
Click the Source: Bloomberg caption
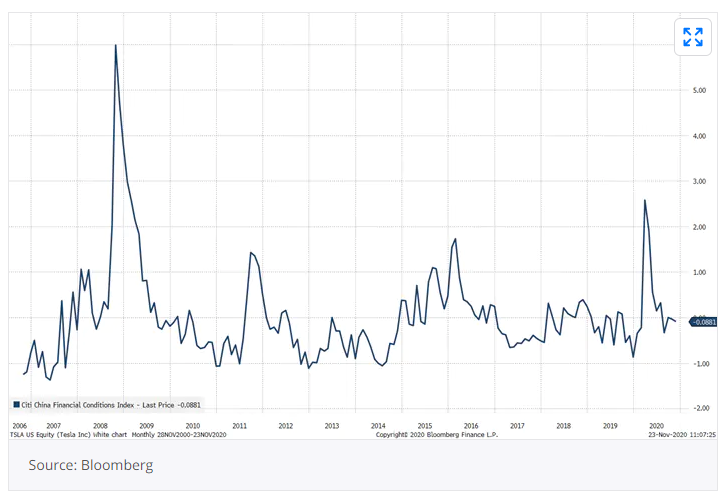click(x=91, y=465)
